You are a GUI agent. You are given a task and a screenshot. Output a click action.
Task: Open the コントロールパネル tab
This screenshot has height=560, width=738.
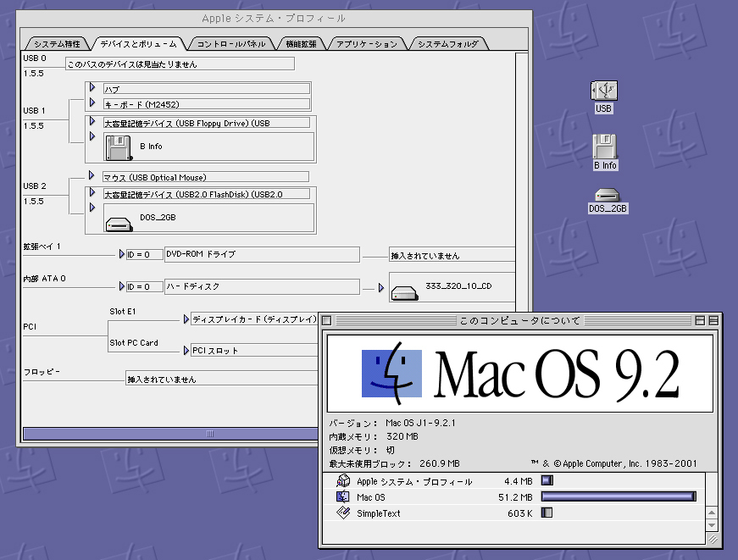click(x=230, y=44)
